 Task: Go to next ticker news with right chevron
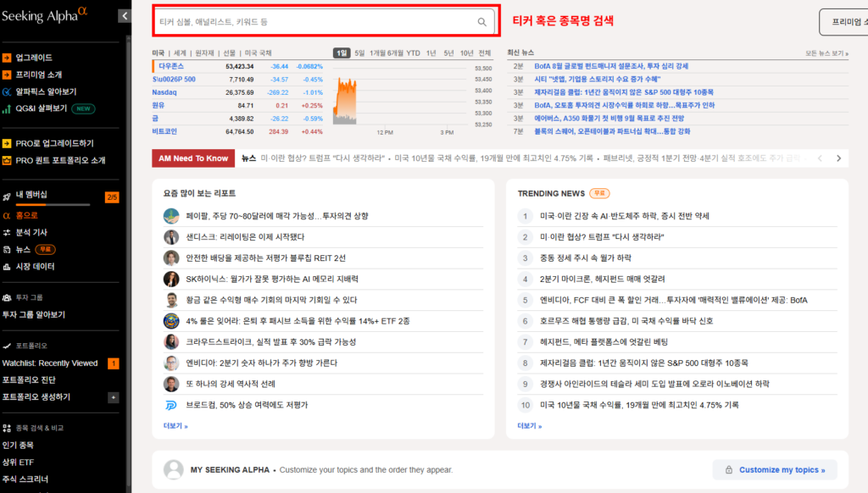(x=838, y=158)
